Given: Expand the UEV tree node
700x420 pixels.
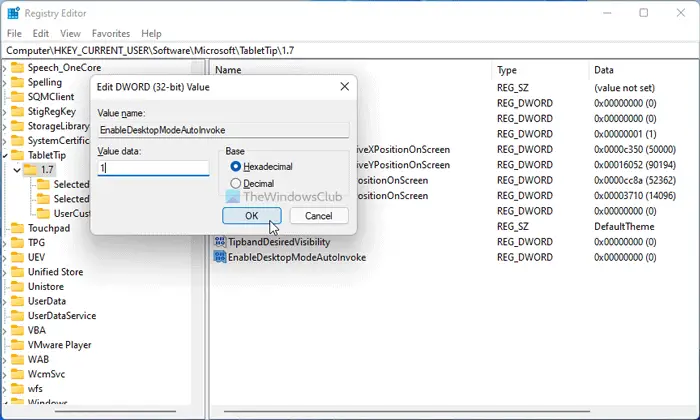Looking at the screenshot, I should [x=5, y=258].
